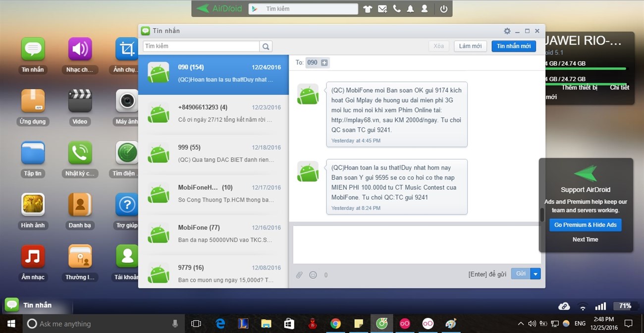Select the MobiFoneH... (10) conversation
The height and width of the screenshot is (333, 644).
214,194
